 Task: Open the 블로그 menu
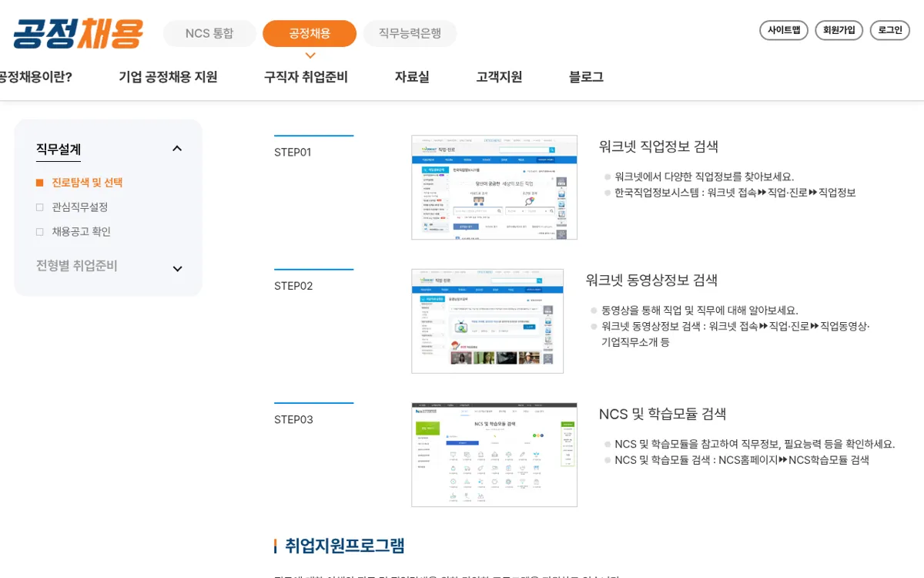click(x=586, y=77)
